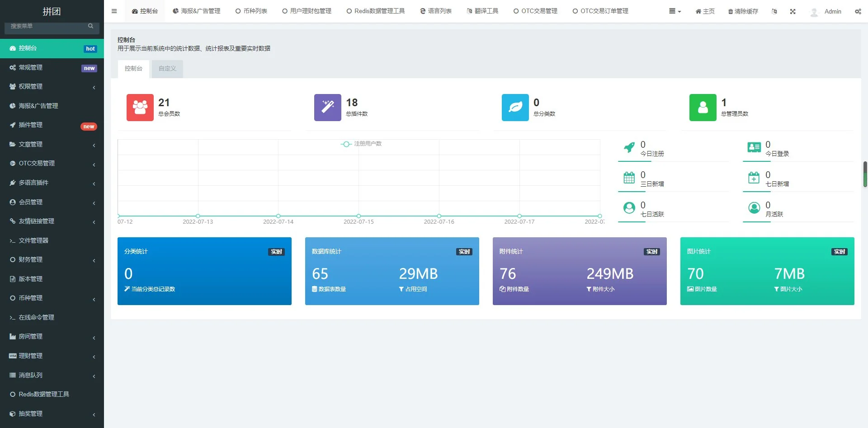Open settings gears icon at top right
Screen dimensions: 868x428
click(858, 11)
